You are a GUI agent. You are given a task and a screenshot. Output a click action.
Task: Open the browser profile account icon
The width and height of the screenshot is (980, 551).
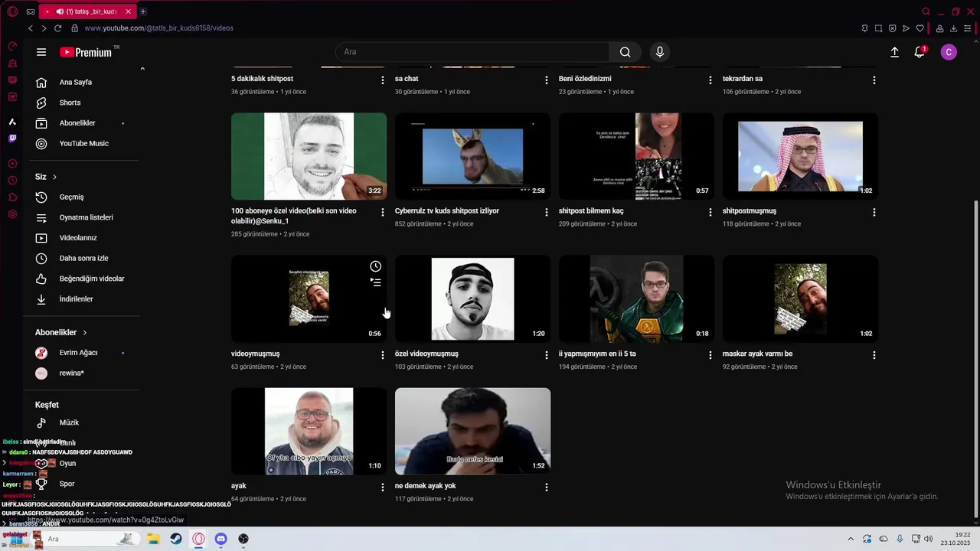pos(939,28)
